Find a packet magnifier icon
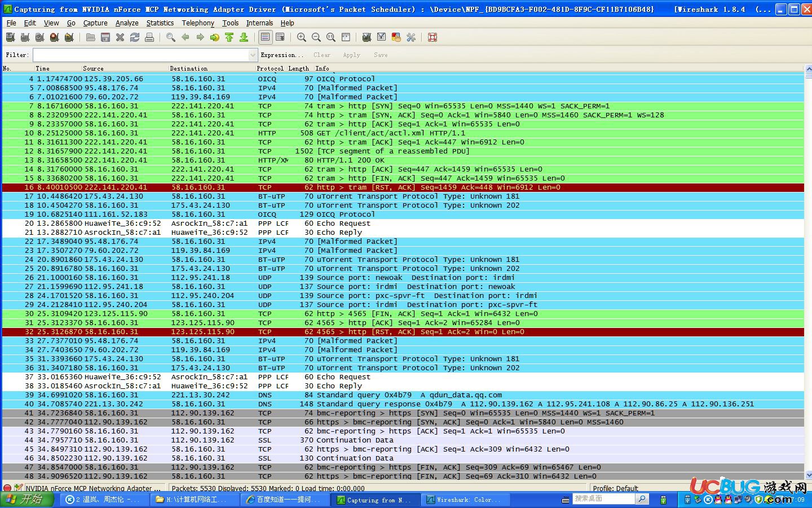Image resolution: width=812 pixels, height=508 pixels. click(170, 37)
